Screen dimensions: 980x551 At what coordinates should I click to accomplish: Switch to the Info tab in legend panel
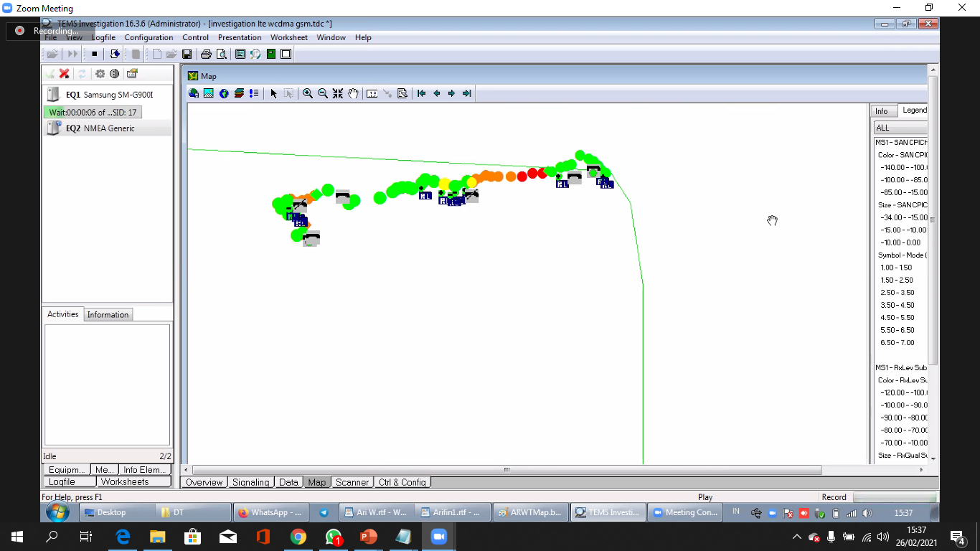point(882,111)
